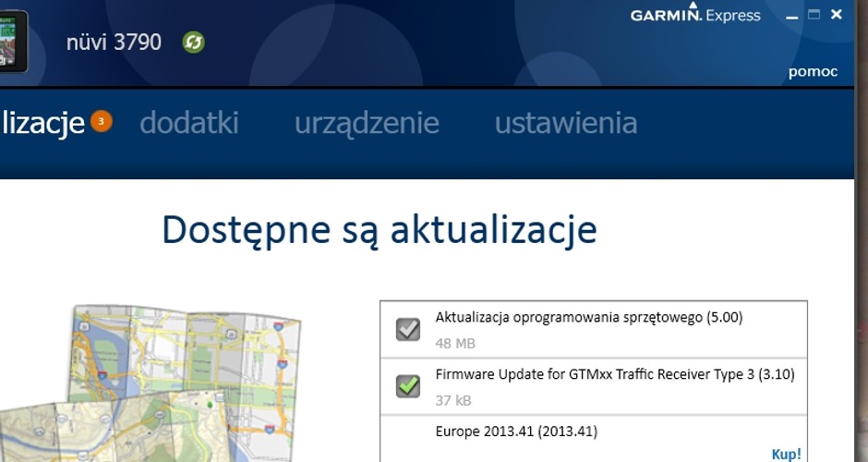Click the folded maps illustration
Image resolution: width=868 pixels, height=462 pixels.
click(151, 383)
